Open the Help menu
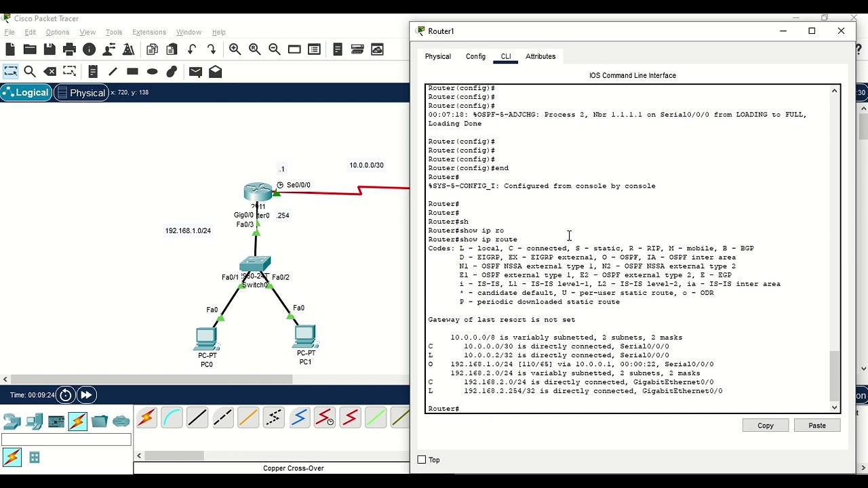Screen dimensions: 868x488 [x=219, y=32]
